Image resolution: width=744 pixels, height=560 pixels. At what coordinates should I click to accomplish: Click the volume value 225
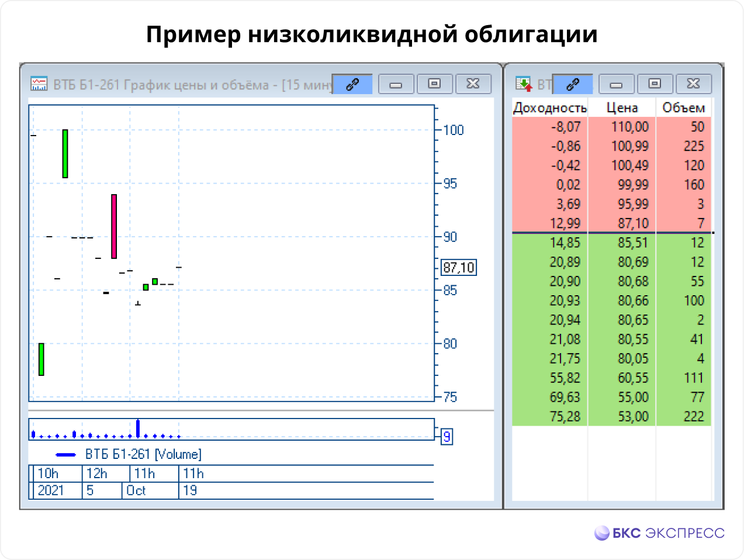click(x=694, y=146)
